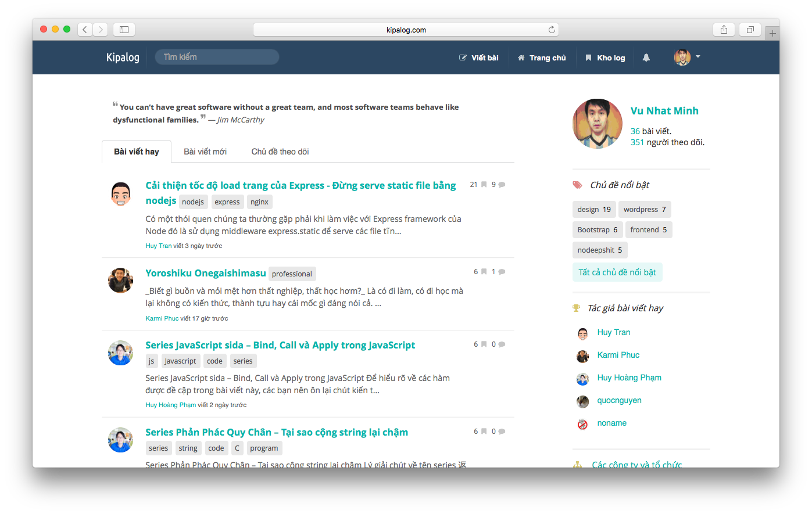Open author Huy Hoàng Phạm in sidebar

click(629, 378)
